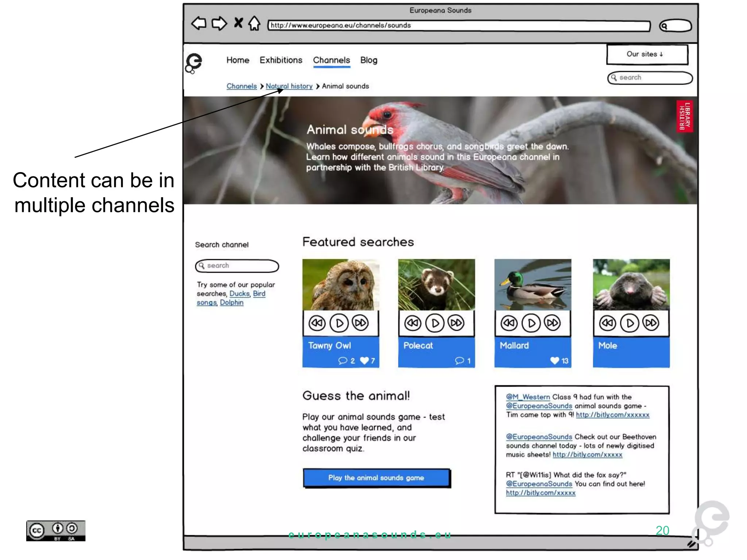747x560 pixels.
Task: Expand the Our sites dropdown
Action: [x=647, y=54]
